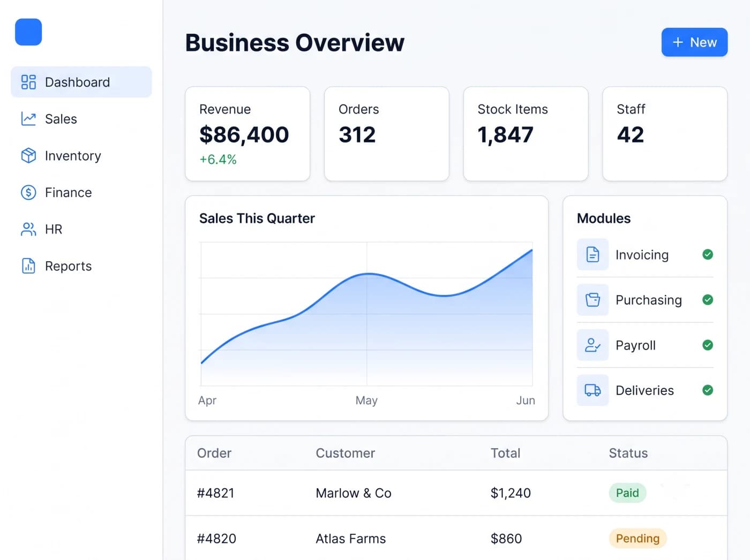Select the Staff card showing 42
Image resolution: width=750 pixels, height=560 pixels.
pyautogui.click(x=665, y=134)
